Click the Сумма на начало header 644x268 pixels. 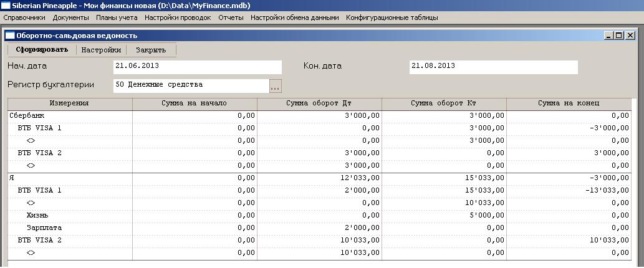(x=195, y=104)
